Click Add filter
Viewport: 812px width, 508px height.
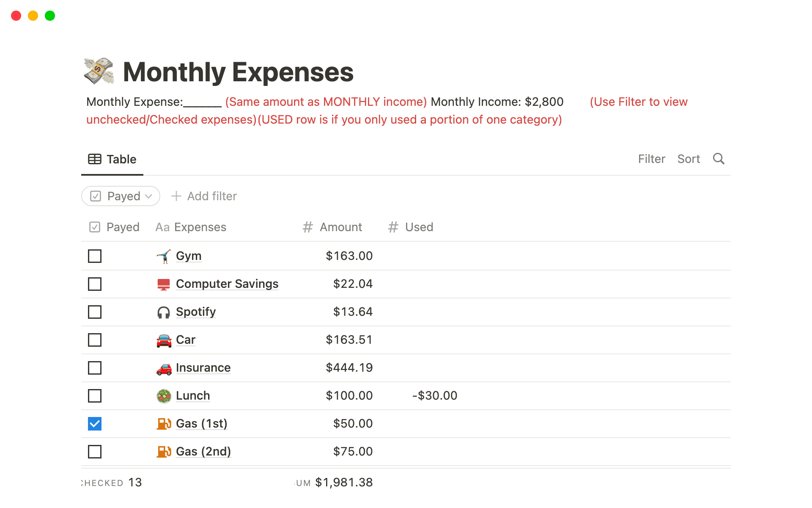[204, 196]
